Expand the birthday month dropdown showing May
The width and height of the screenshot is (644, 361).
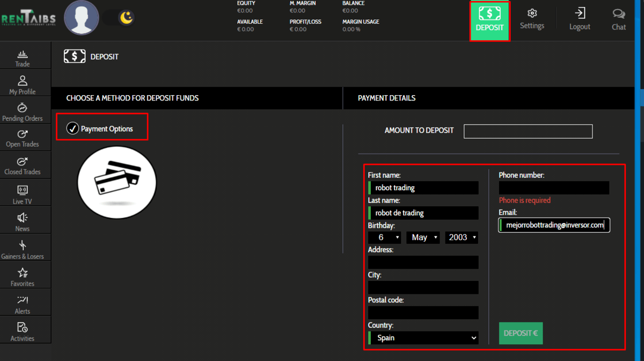click(423, 237)
